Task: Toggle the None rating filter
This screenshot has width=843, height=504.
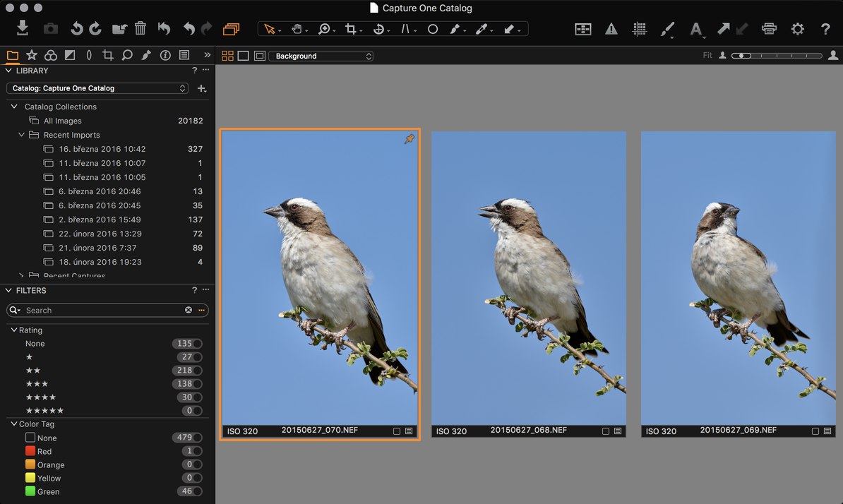Action: (x=197, y=343)
